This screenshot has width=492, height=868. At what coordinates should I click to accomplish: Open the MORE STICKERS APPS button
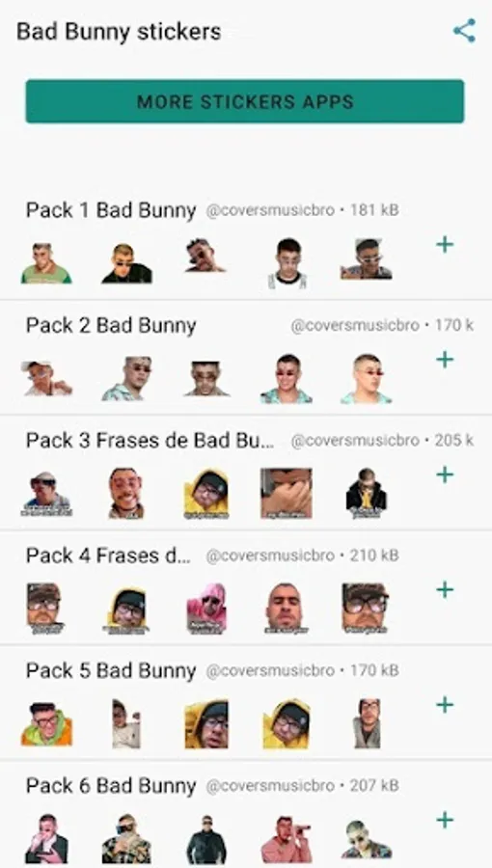click(245, 101)
